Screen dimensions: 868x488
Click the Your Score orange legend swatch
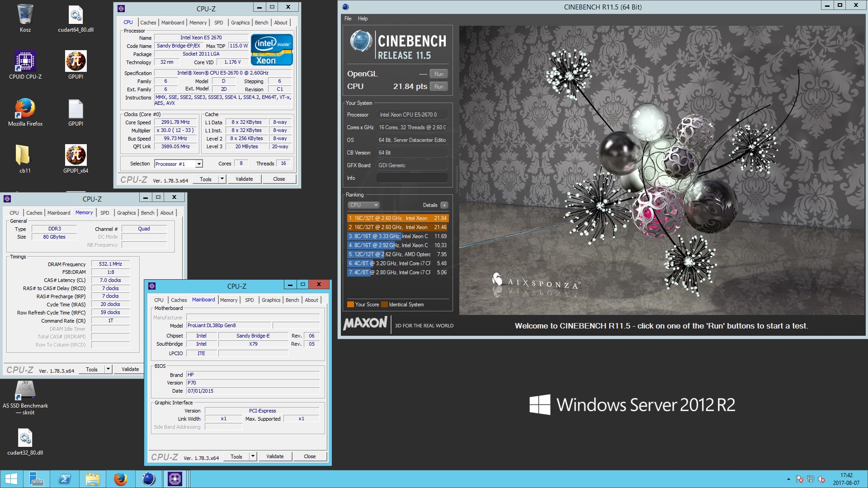(x=350, y=305)
